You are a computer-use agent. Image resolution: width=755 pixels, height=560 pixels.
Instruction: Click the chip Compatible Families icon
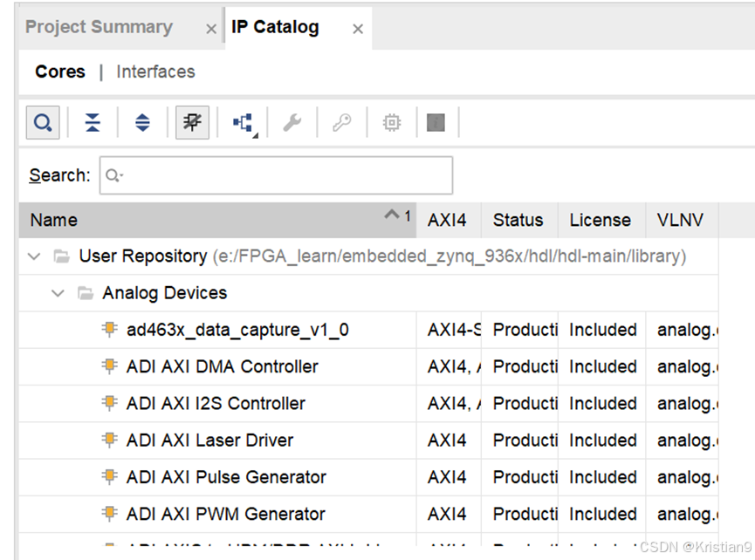[391, 123]
